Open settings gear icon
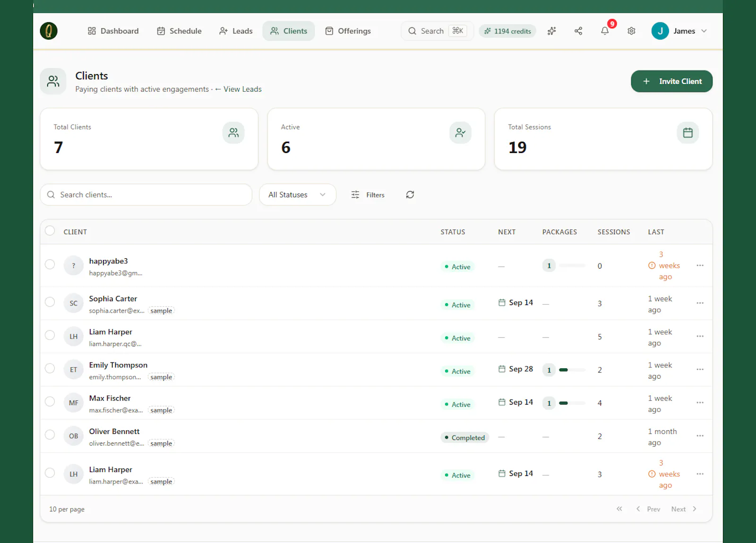This screenshot has width=756, height=543. (x=631, y=31)
